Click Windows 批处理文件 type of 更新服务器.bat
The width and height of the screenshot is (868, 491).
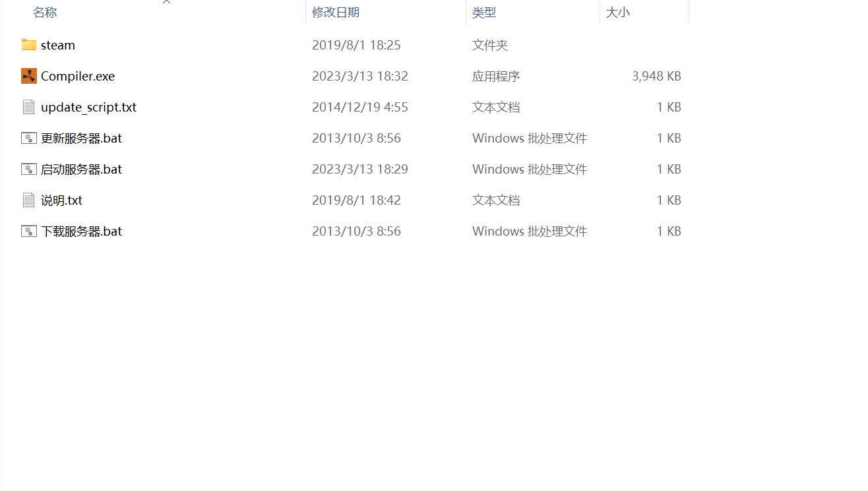pyautogui.click(x=530, y=138)
